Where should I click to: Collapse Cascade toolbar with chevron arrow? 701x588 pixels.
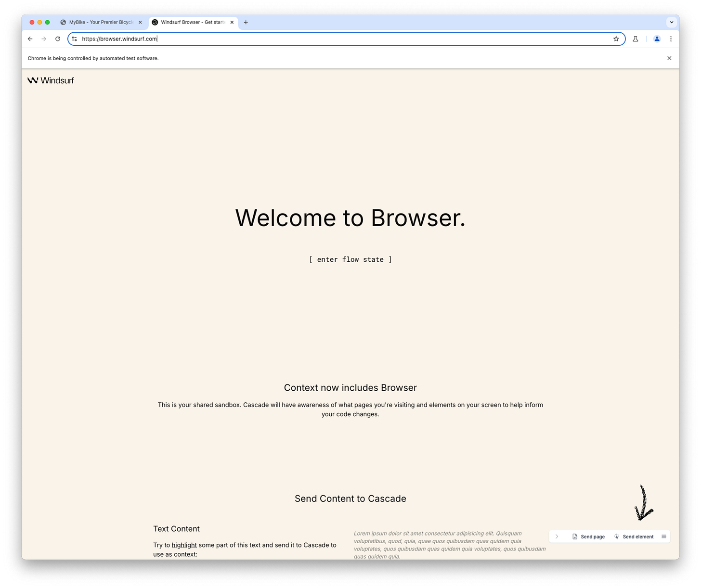(557, 537)
